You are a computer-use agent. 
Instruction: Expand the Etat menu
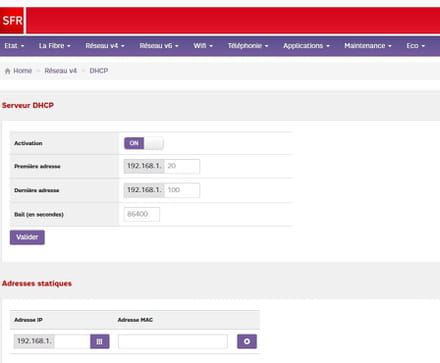tap(14, 46)
